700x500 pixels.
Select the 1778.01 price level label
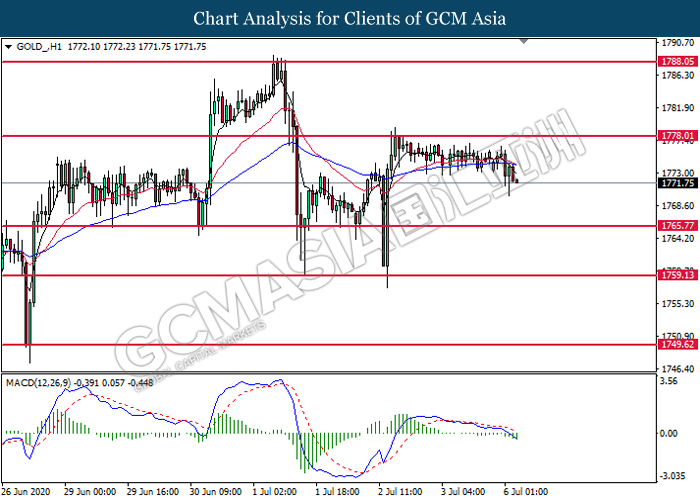pyautogui.click(x=678, y=136)
